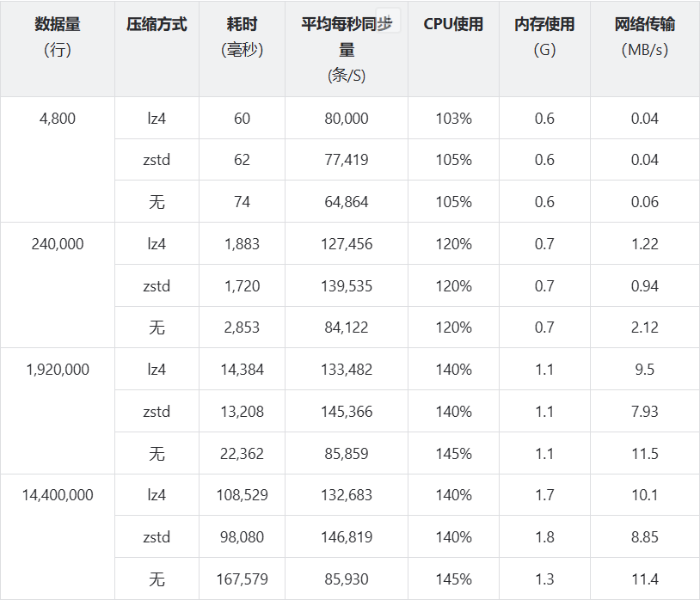Select the 压缩方式 column header
Image resolution: width=700 pixels, height=600 pixels.
coord(157,24)
